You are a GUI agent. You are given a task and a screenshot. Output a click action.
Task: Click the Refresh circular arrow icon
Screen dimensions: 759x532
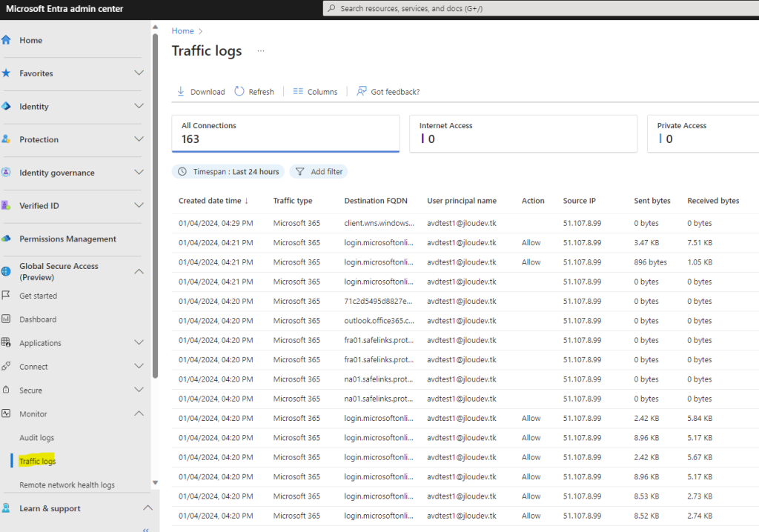(239, 91)
